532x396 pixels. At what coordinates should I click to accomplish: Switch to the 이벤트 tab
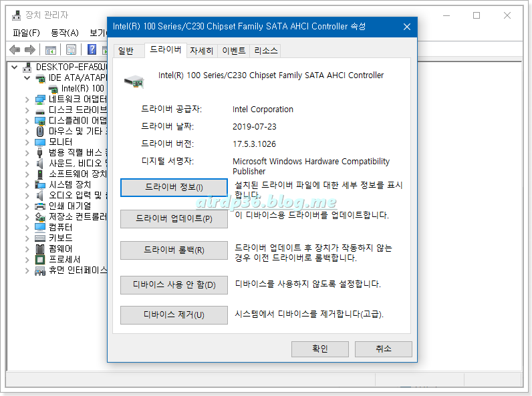click(x=234, y=51)
